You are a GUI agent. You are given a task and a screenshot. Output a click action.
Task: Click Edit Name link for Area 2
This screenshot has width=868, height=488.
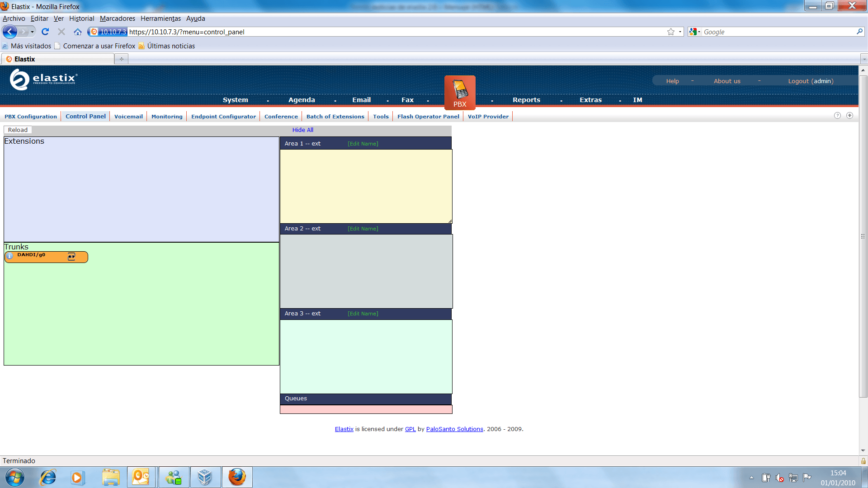(363, 229)
